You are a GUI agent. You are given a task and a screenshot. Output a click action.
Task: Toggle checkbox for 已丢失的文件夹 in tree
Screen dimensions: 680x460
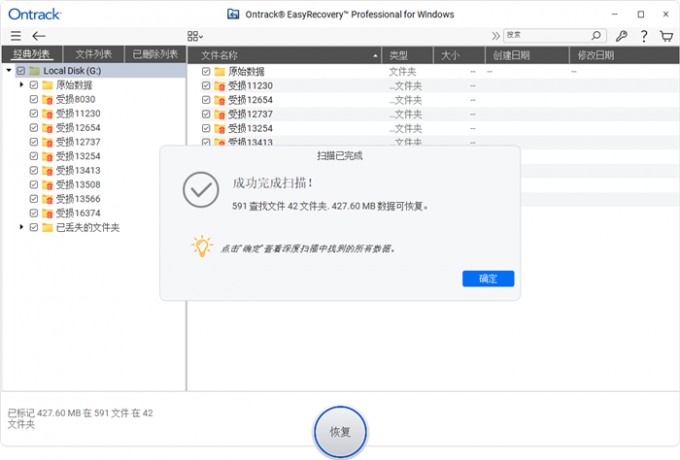[x=34, y=227]
